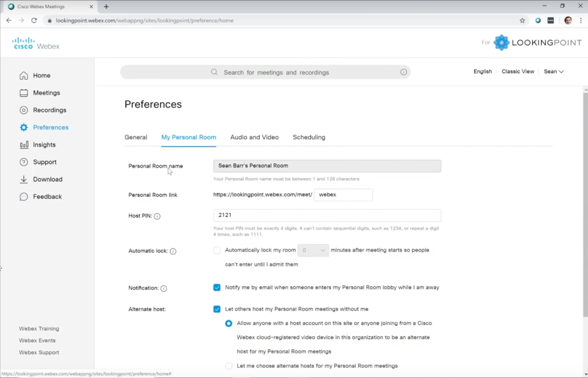Viewport: 588px width, 378px height.
Task: Select the automatic lock minutes dropdown
Action: click(313, 250)
